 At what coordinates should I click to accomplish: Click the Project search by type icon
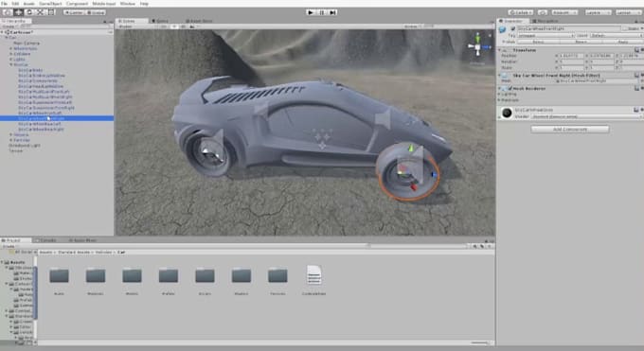[475, 246]
